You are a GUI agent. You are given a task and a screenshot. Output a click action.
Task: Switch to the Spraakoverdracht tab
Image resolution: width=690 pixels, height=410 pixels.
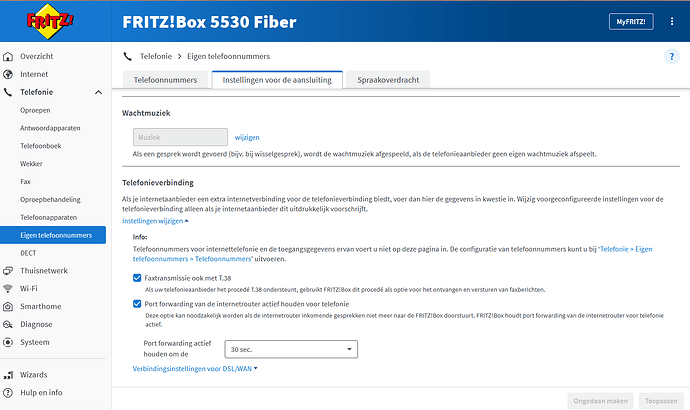point(388,80)
